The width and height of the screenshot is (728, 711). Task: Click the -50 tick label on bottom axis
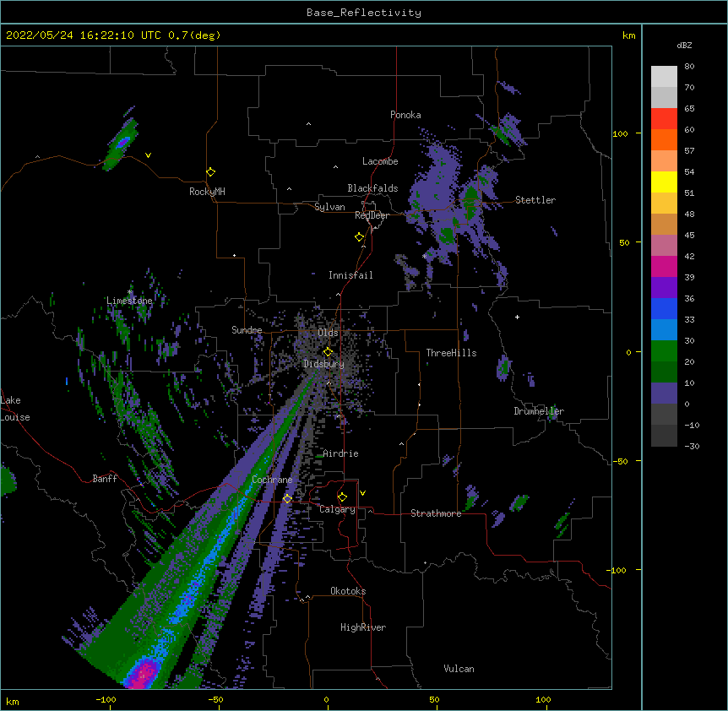215,699
